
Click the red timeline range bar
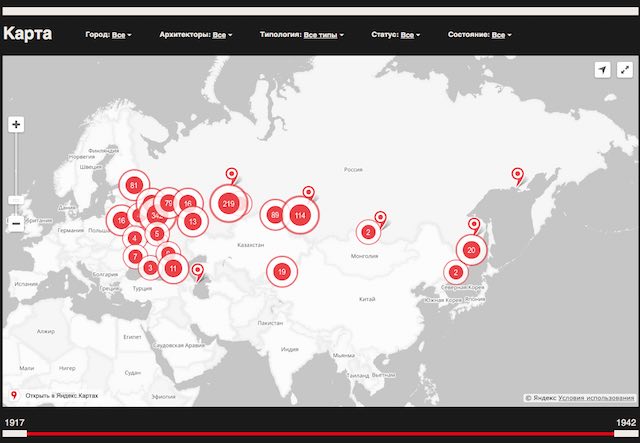click(x=320, y=434)
